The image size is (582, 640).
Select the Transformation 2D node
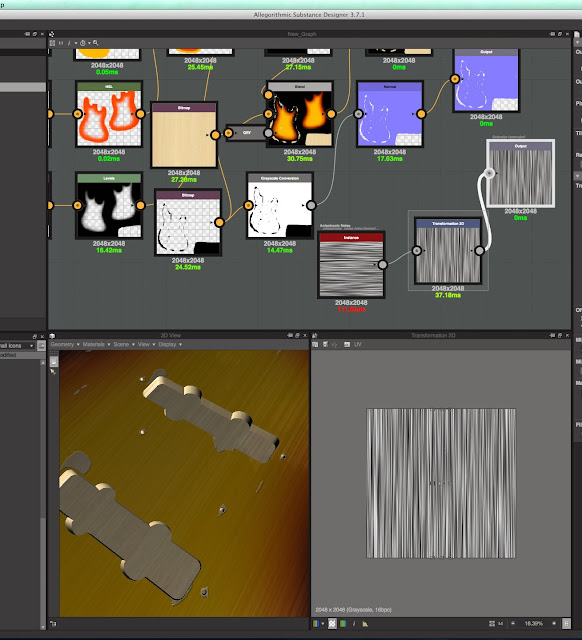click(448, 251)
